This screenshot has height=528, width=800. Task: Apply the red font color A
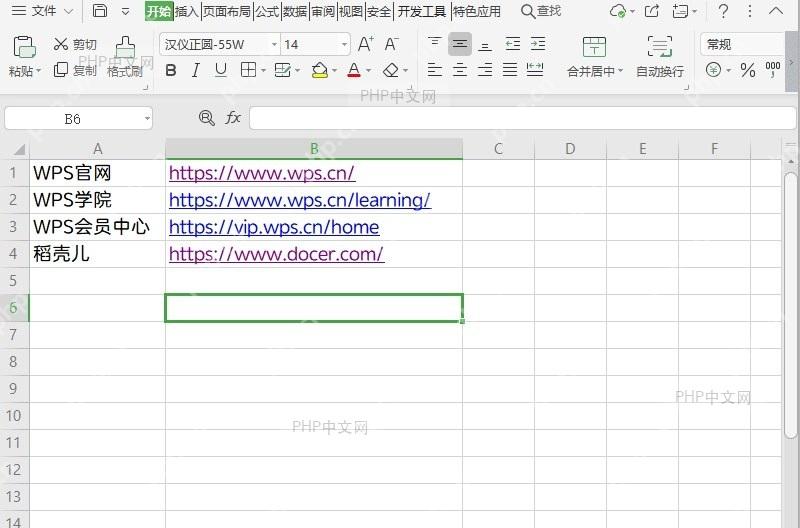tap(354, 70)
